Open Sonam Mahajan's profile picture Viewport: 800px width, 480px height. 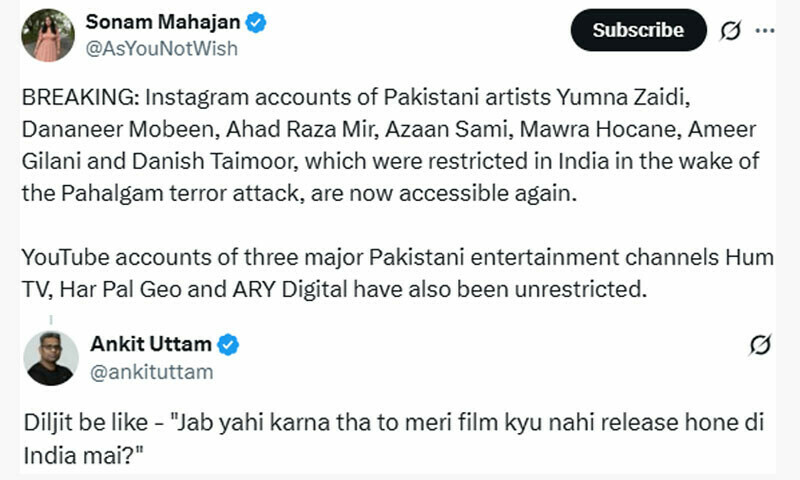click(x=48, y=35)
